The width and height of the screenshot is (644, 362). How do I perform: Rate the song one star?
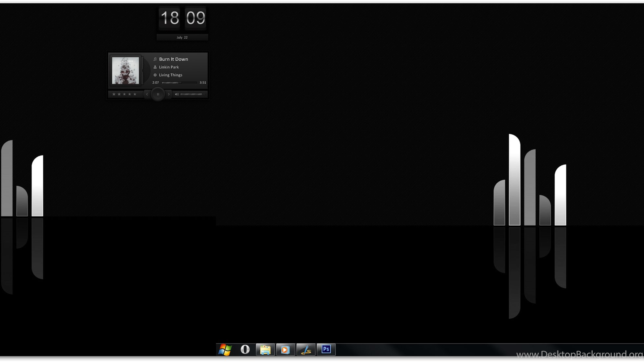point(114,94)
